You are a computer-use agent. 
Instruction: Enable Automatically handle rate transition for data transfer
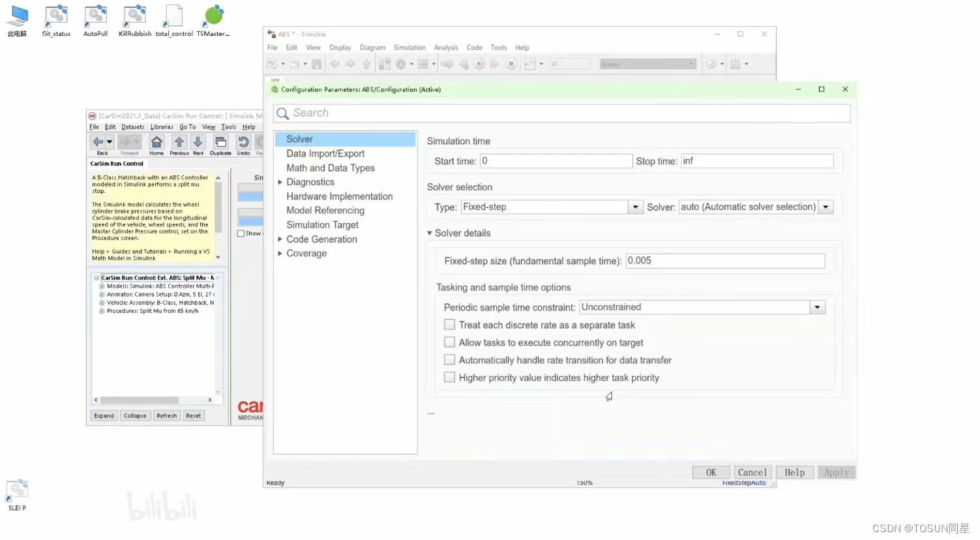pyautogui.click(x=449, y=360)
